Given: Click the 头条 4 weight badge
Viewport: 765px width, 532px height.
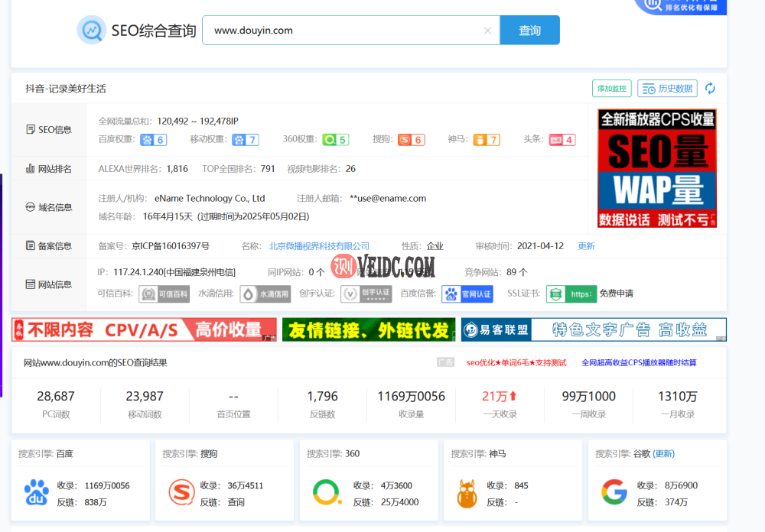Looking at the screenshot, I should pyautogui.click(x=562, y=139).
